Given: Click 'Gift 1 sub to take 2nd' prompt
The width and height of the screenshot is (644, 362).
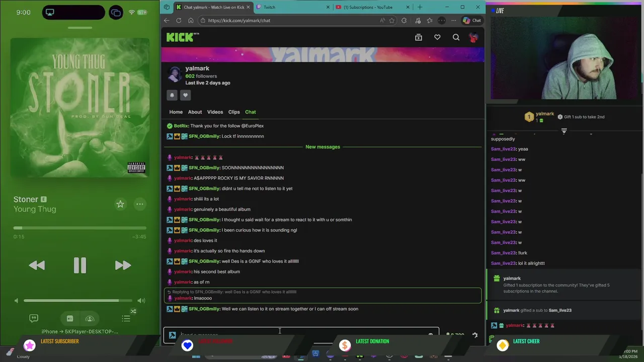Looking at the screenshot, I should 581,117.
